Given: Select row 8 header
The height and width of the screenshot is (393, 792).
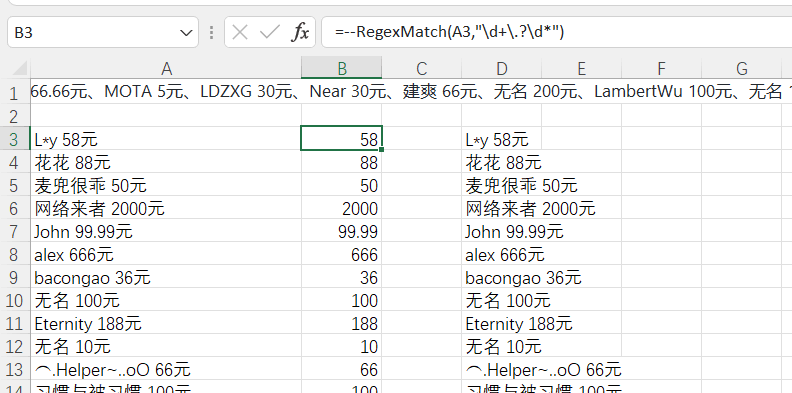Looking at the screenshot, I should [14, 254].
